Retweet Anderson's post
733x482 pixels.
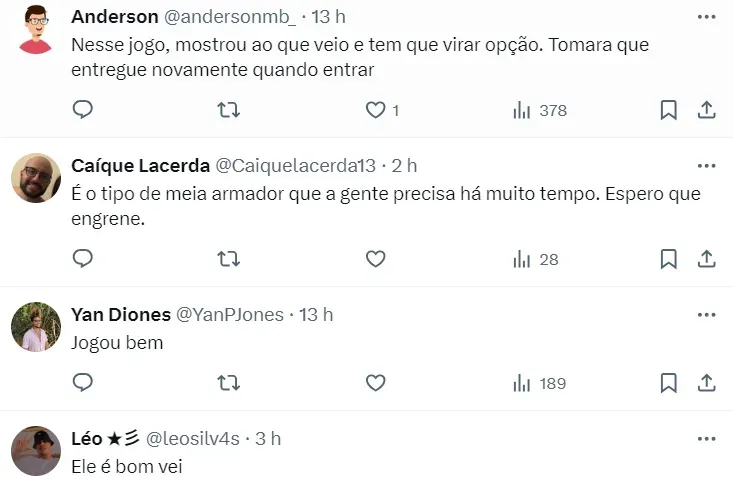pyautogui.click(x=228, y=110)
